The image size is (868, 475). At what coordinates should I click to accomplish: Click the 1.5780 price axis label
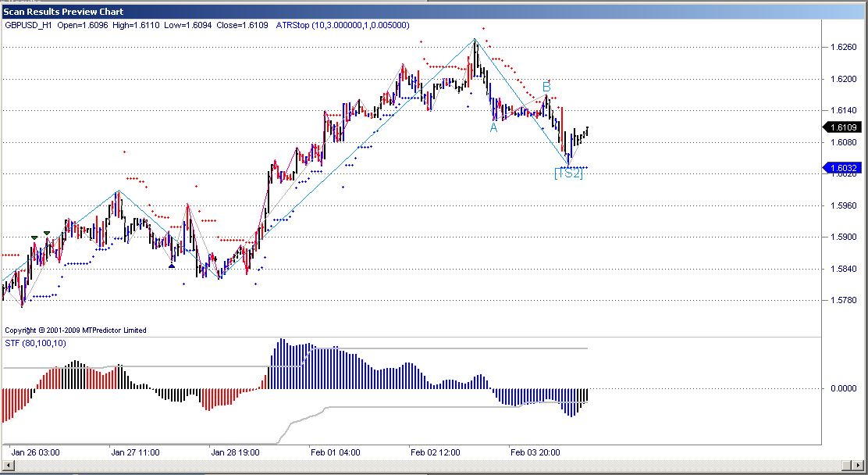coord(843,301)
